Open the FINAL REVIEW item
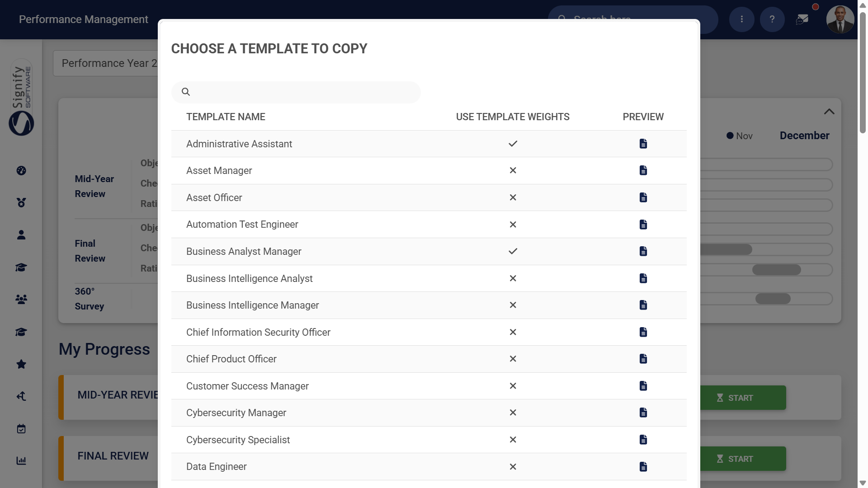The height and width of the screenshot is (488, 868). [x=113, y=455]
